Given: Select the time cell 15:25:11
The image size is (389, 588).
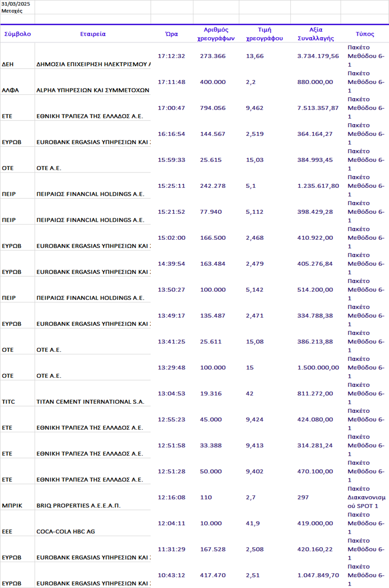Looking at the screenshot, I should coord(172,186).
